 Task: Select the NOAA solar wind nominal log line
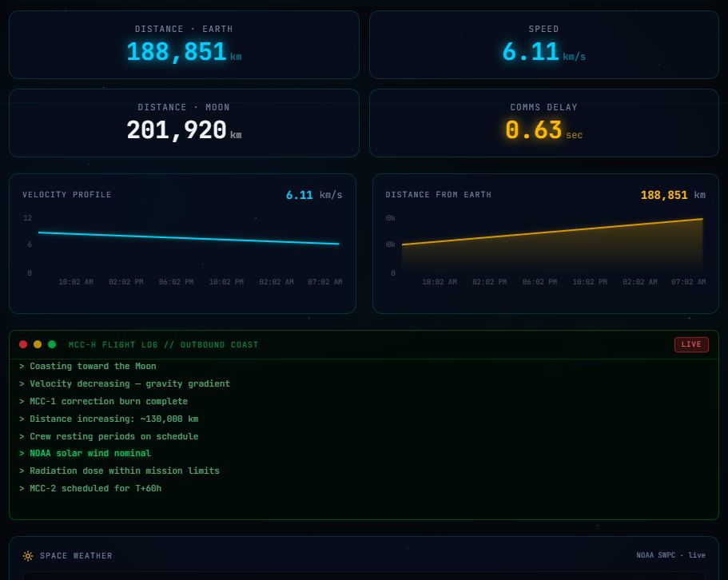(x=90, y=454)
